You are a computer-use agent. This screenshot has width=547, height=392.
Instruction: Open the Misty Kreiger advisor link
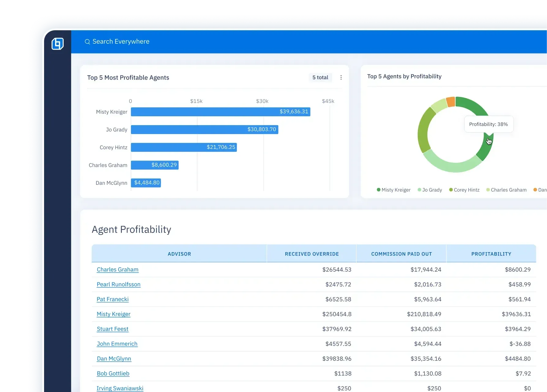tap(113, 314)
